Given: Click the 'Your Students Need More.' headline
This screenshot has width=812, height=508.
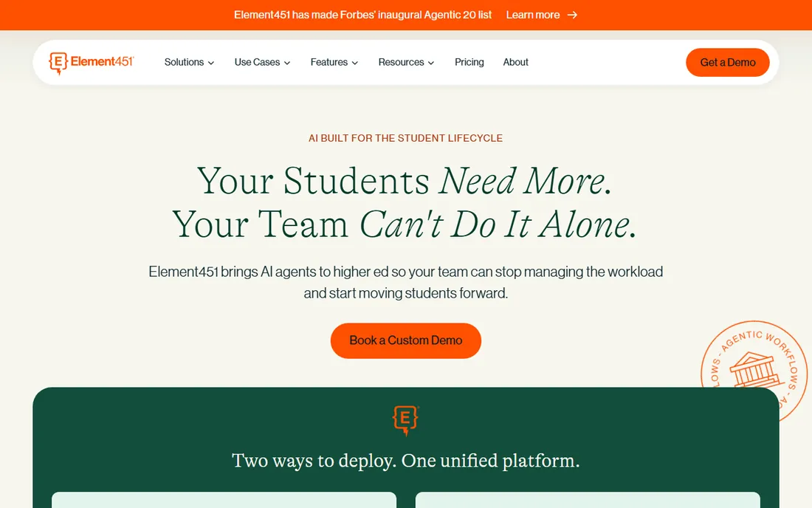Looking at the screenshot, I should pos(405,181).
